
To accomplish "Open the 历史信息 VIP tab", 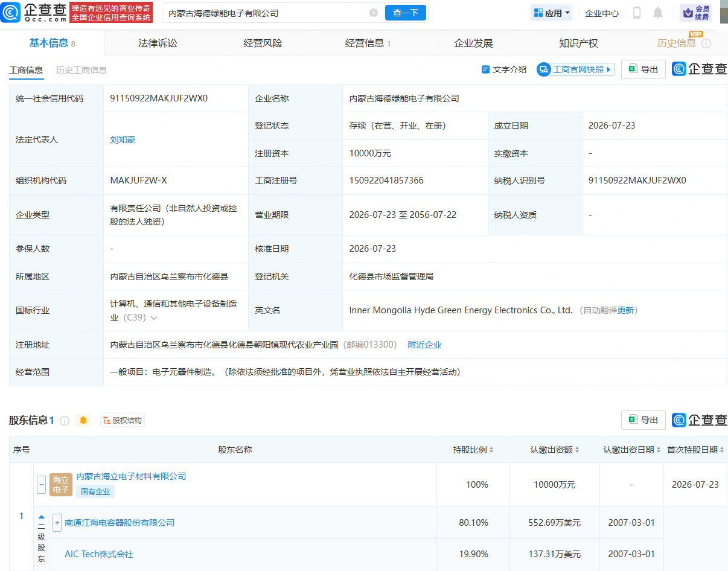I will tap(676, 43).
